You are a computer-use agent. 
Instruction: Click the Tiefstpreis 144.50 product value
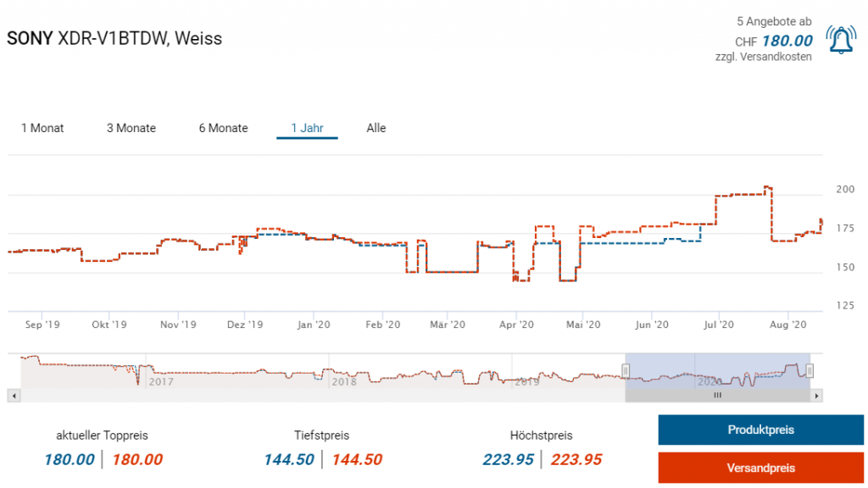coord(288,460)
